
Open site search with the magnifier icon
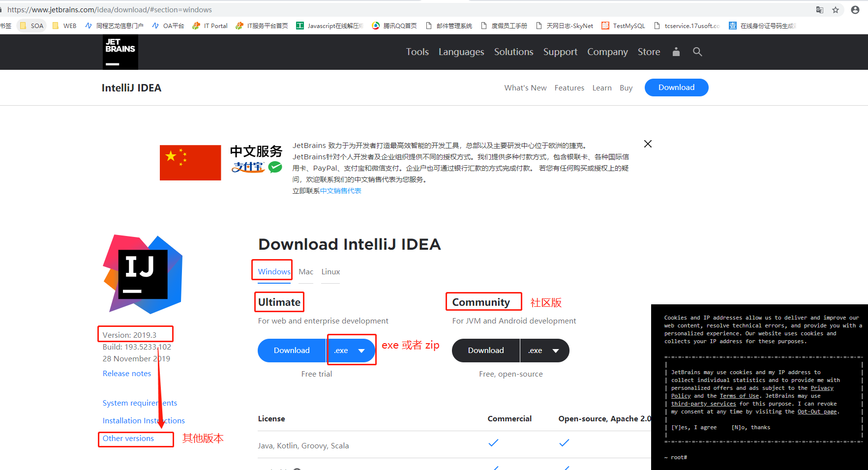pos(697,52)
